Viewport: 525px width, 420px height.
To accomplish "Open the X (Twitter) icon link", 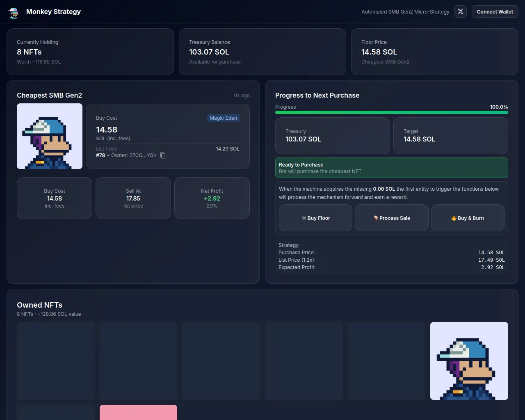I will tap(461, 11).
